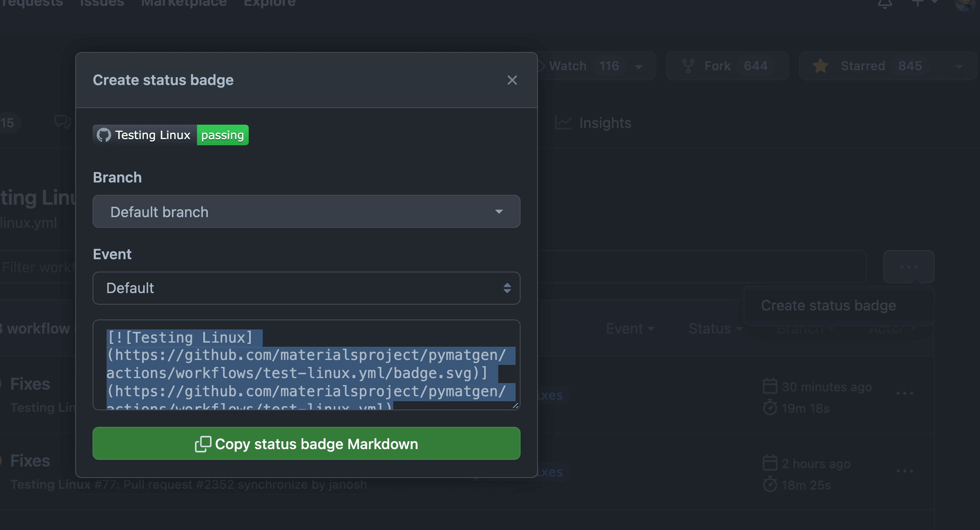The height and width of the screenshot is (530, 980).
Task: Click the badge Markdown text area
Action: coord(306,364)
